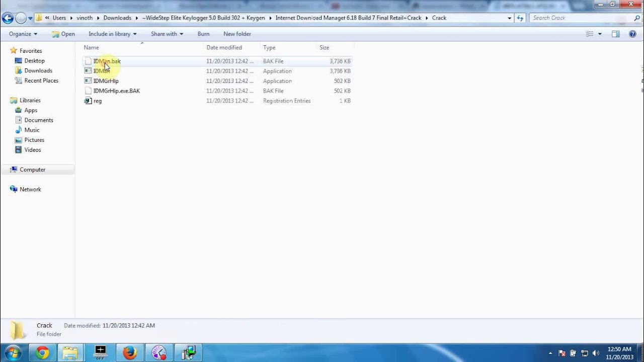Image resolution: width=644 pixels, height=362 pixels.
Task: Click the 3,736 KB size of IDMan.bak
Action: 340,61
